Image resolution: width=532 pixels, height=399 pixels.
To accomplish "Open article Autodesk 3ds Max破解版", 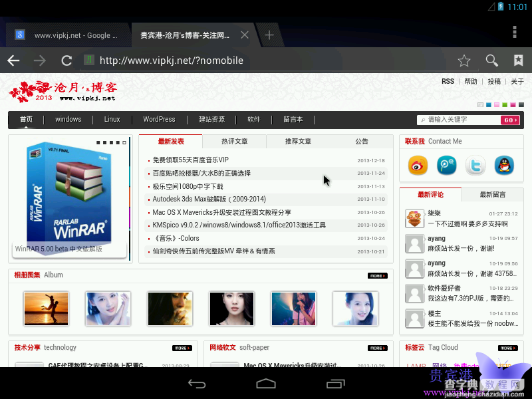I will [x=209, y=199].
